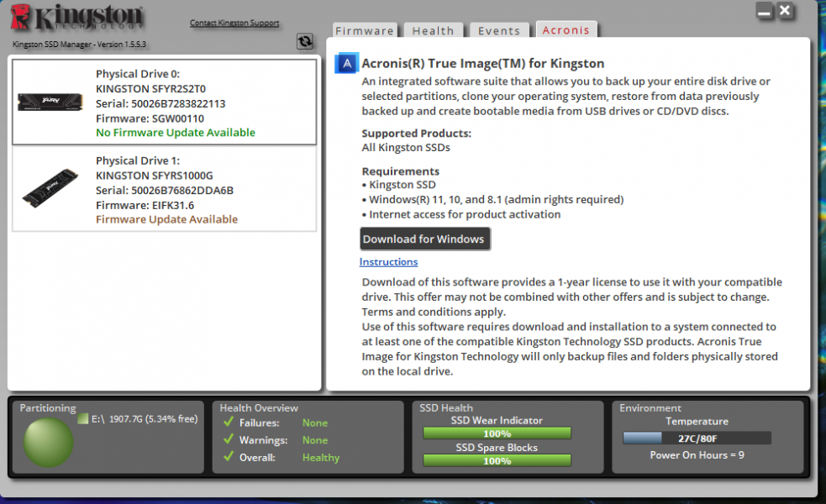This screenshot has width=826, height=504.
Task: Switch to the Firmware tab
Action: [365, 30]
